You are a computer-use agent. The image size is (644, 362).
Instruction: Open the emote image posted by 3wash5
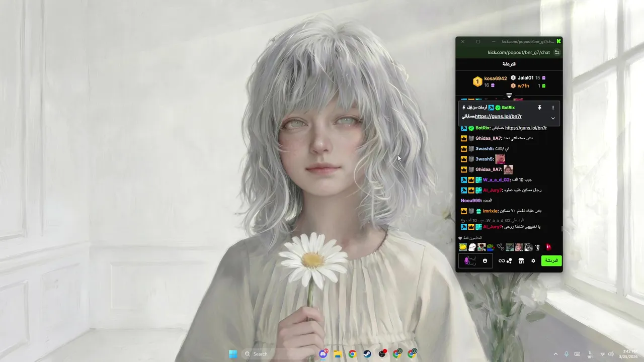(500, 159)
